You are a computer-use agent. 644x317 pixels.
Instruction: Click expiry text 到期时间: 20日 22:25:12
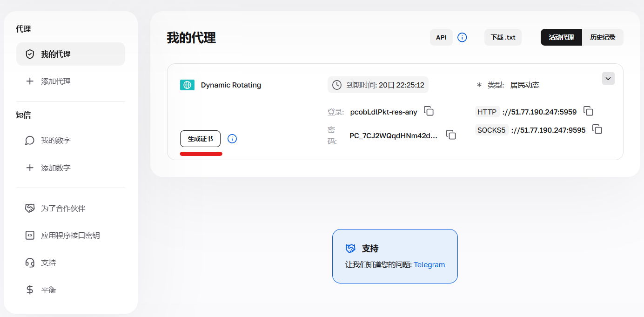click(x=385, y=85)
